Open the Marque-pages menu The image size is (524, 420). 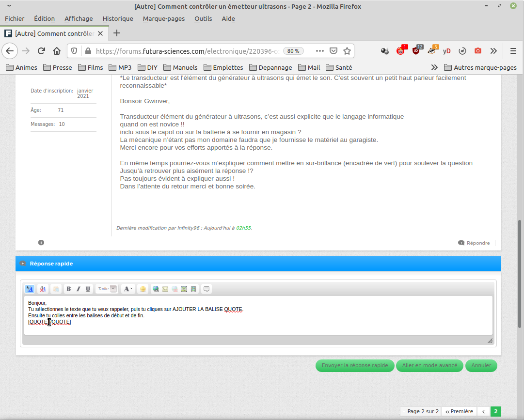(164, 19)
